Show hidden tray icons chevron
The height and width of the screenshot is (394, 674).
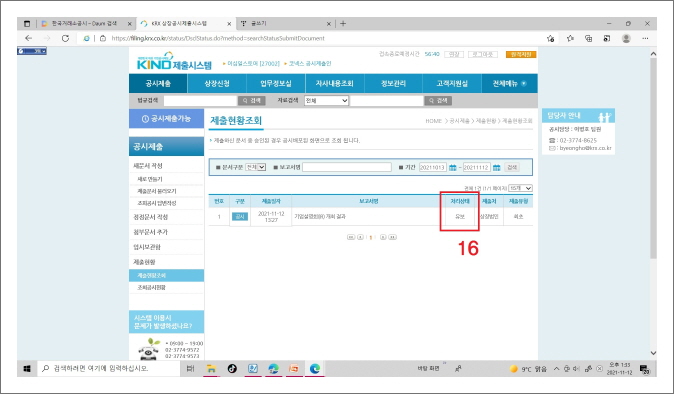(556, 369)
